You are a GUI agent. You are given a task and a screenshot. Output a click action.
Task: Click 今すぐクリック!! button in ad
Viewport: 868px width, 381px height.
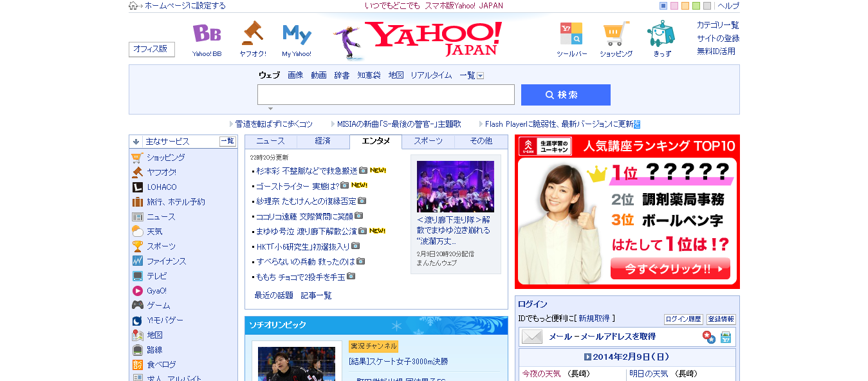[670, 268]
